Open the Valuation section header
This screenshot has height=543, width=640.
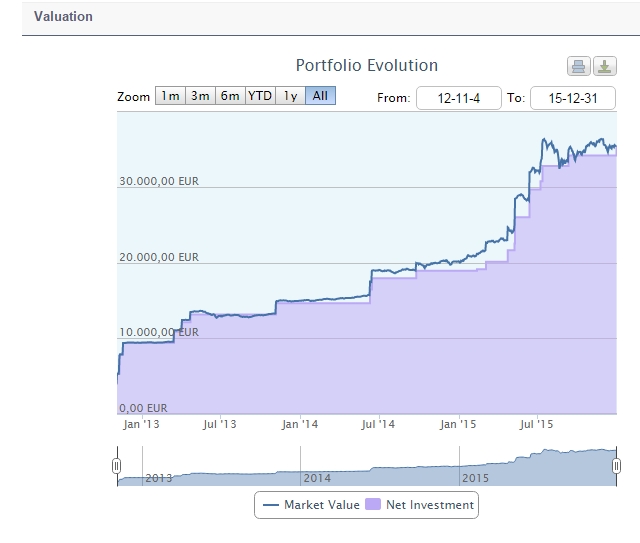click(x=63, y=17)
